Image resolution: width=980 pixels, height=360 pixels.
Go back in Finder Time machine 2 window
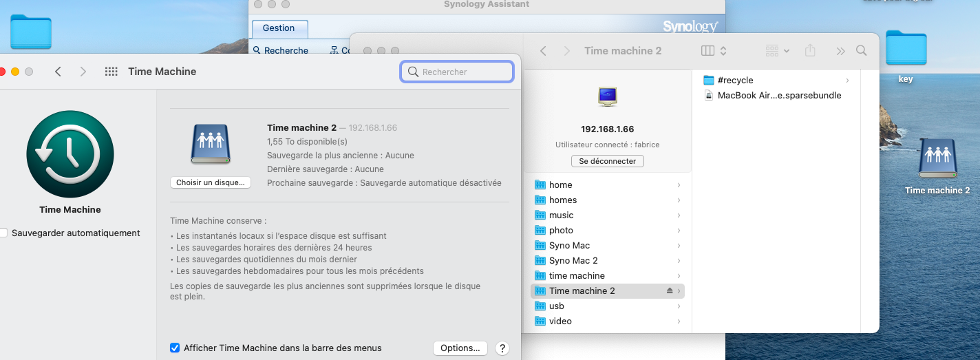[544, 51]
